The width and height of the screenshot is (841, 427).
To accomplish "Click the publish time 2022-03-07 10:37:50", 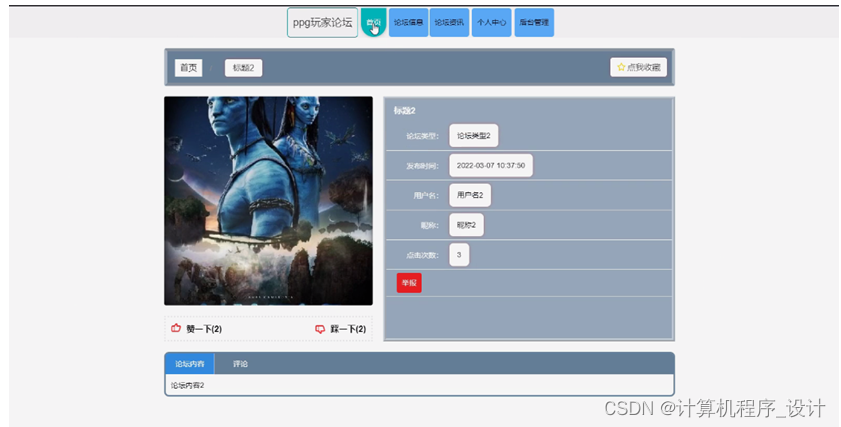I will (x=491, y=165).
